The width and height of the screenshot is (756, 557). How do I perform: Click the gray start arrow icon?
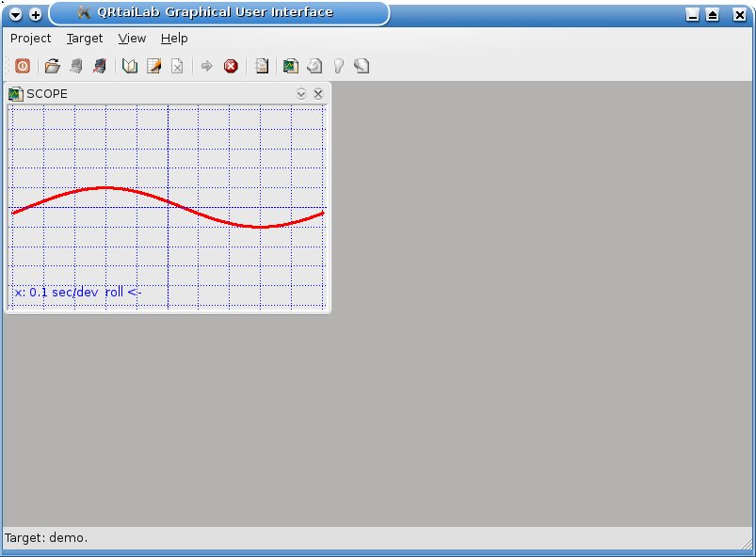(207, 66)
